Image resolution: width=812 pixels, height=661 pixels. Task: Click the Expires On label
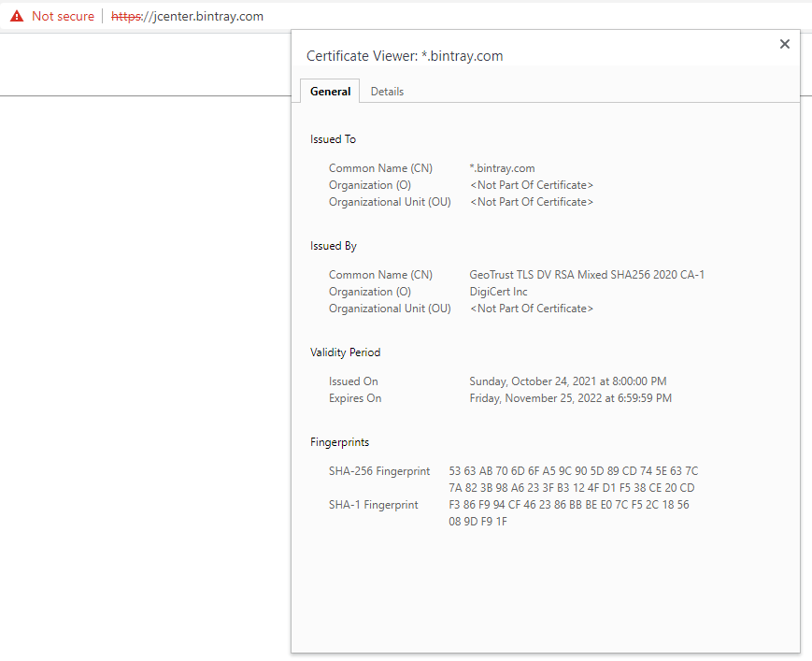coord(355,398)
